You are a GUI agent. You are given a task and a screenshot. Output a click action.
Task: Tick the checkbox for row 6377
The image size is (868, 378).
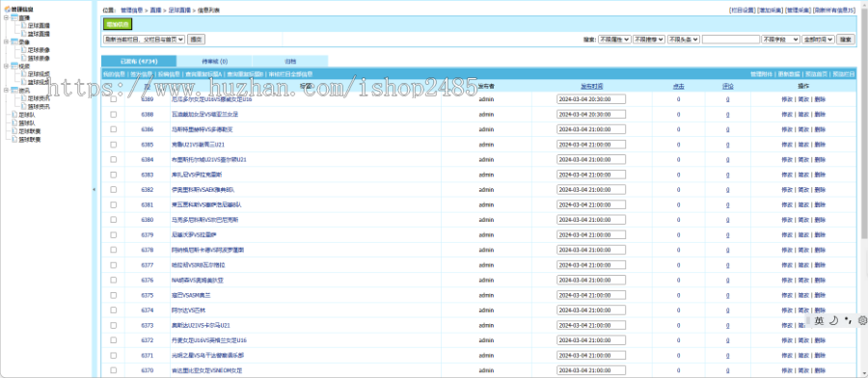point(114,265)
